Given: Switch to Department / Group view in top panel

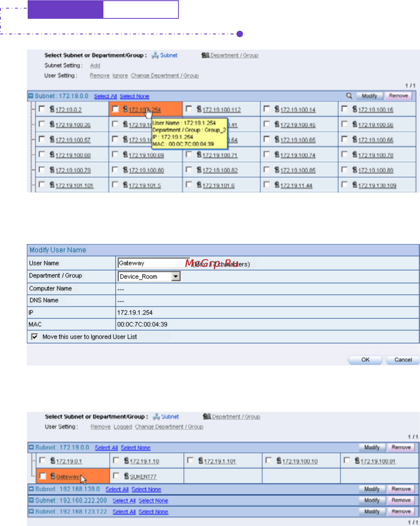Looking at the screenshot, I should point(234,55).
